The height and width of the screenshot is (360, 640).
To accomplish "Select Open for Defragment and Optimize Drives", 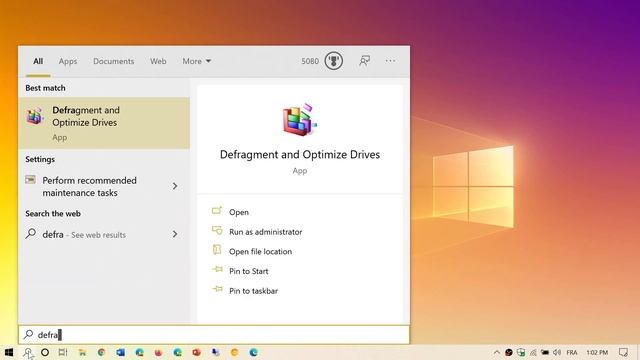I will point(239,212).
